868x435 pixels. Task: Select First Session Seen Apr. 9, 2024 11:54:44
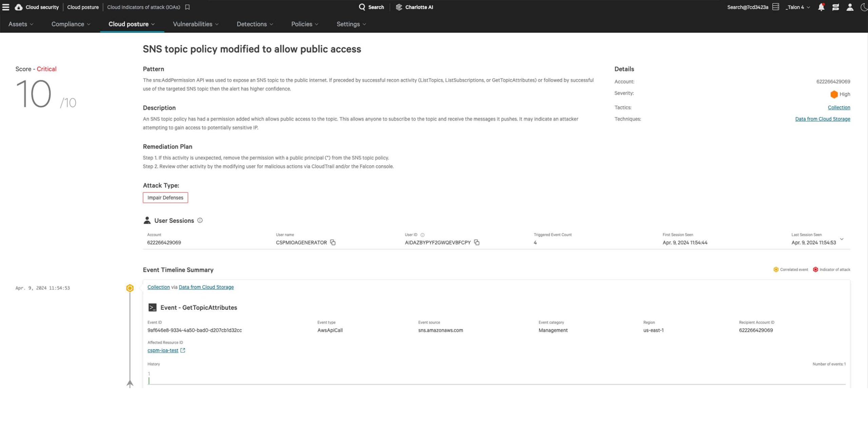(x=685, y=242)
